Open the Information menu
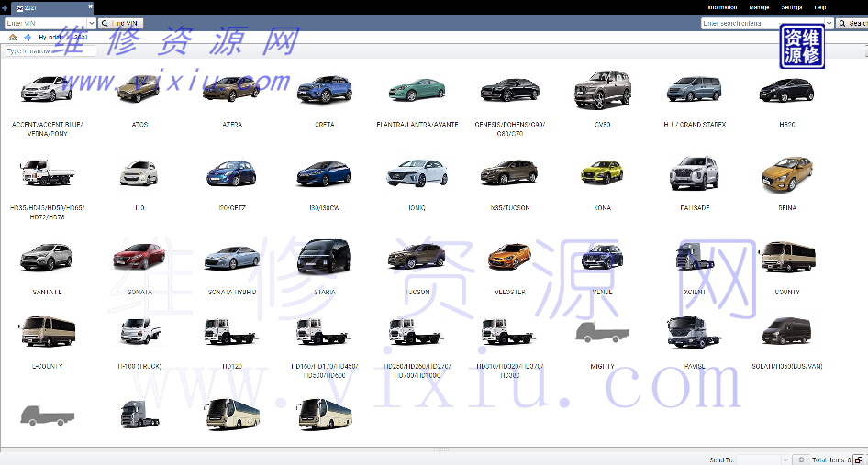 tap(721, 7)
